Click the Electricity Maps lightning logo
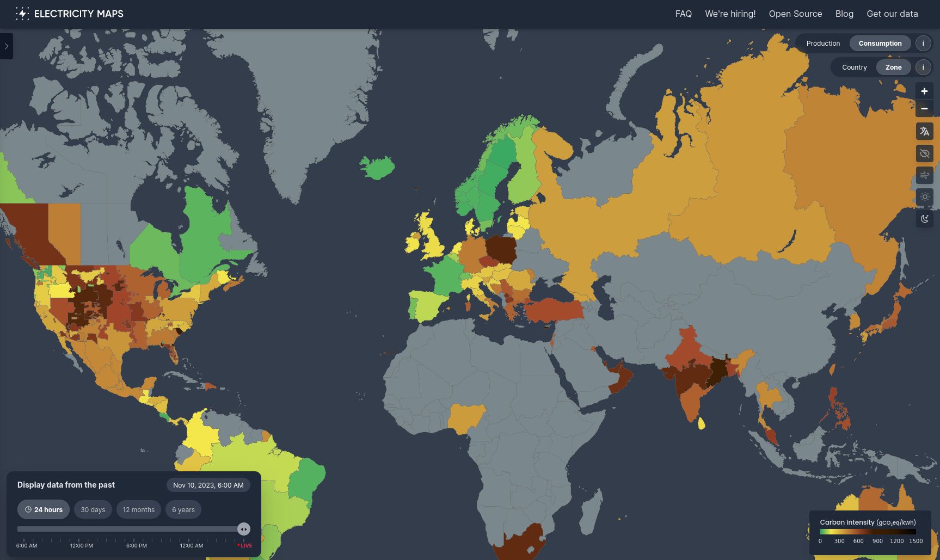 click(22, 13)
